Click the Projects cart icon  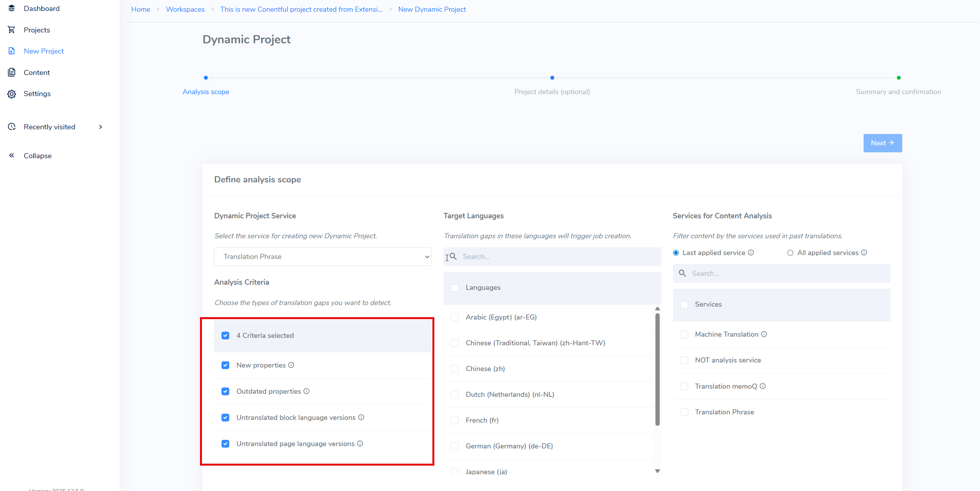[11, 30]
